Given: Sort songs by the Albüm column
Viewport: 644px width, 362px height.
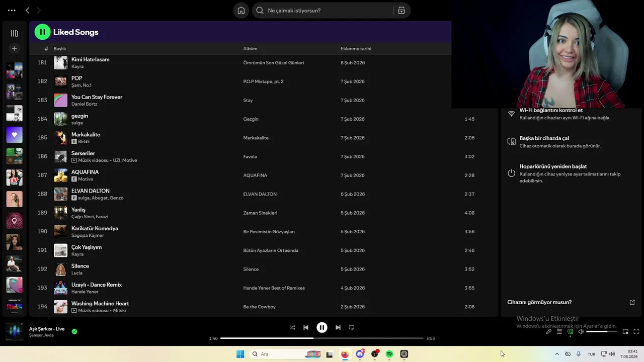Looking at the screenshot, I should (x=250, y=49).
